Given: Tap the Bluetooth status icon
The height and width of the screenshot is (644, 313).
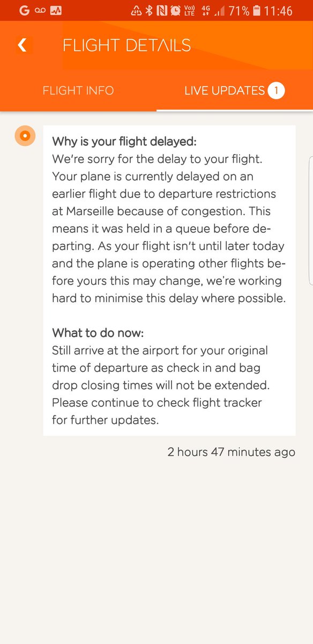Looking at the screenshot, I should pyautogui.click(x=150, y=10).
